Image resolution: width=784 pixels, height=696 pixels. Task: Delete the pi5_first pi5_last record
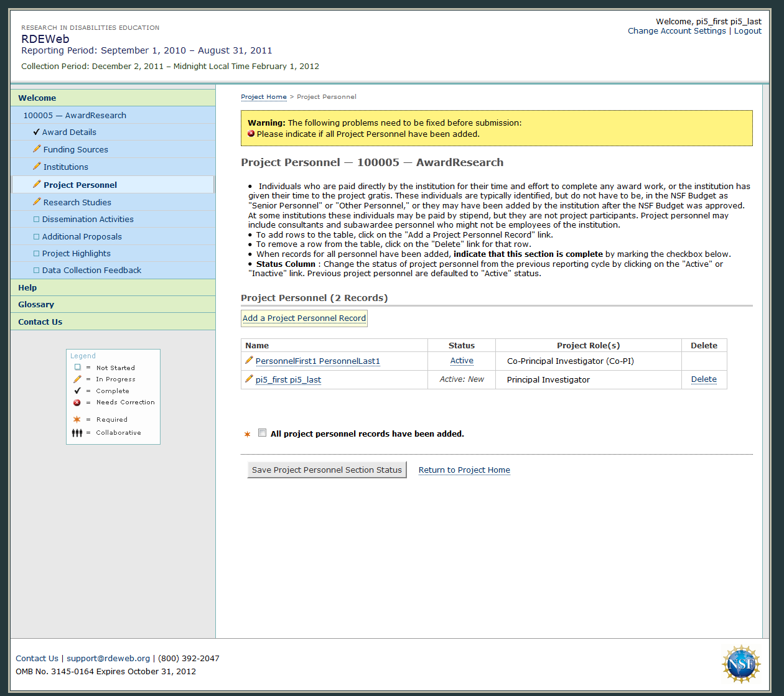click(x=704, y=379)
